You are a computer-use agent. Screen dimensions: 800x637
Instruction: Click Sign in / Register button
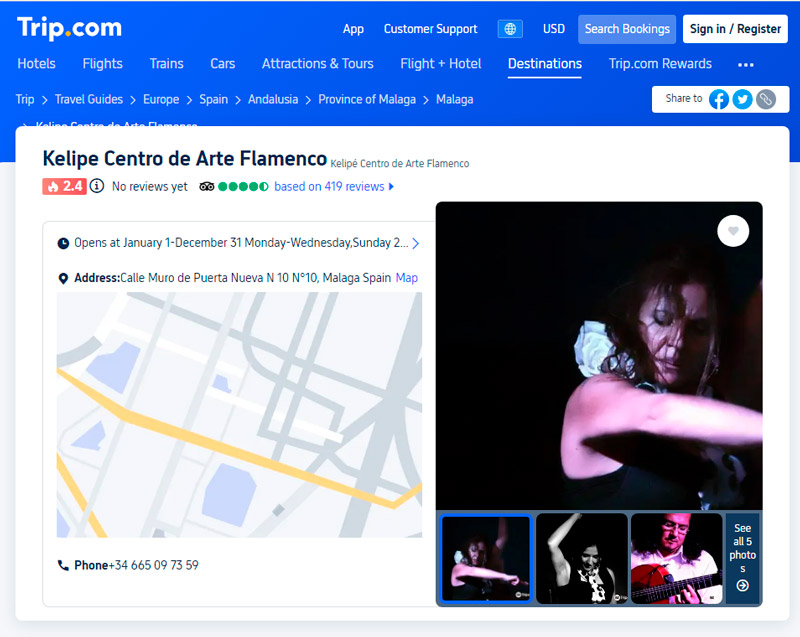pyautogui.click(x=735, y=29)
